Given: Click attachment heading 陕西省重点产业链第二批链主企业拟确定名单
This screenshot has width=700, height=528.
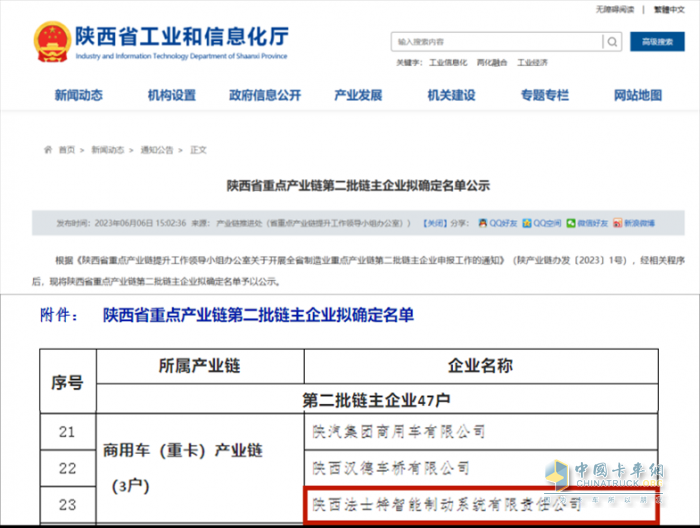Looking at the screenshot, I should 258,315.
